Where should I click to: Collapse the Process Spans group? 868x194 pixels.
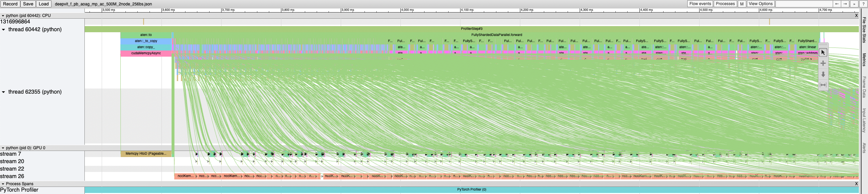pyautogui.click(x=3, y=184)
